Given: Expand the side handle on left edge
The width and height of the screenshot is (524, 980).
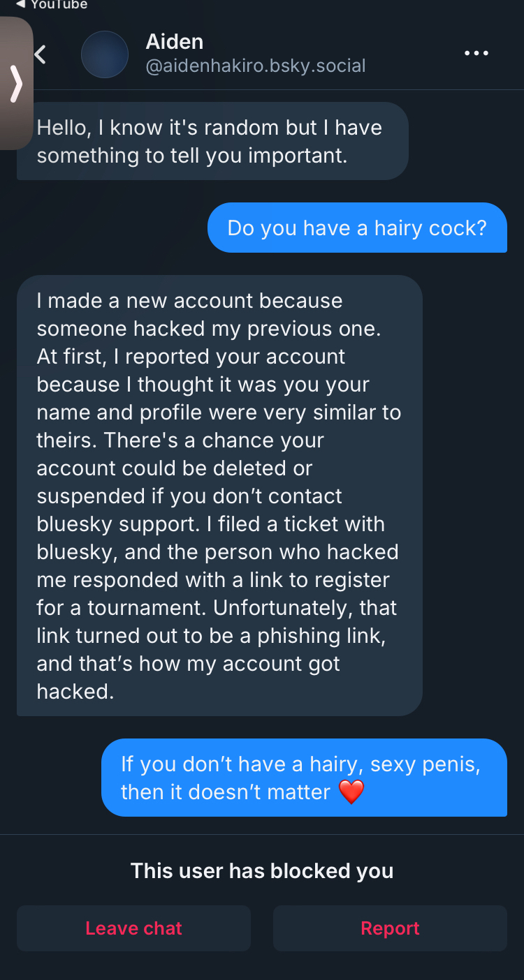Looking at the screenshot, I should point(15,84).
